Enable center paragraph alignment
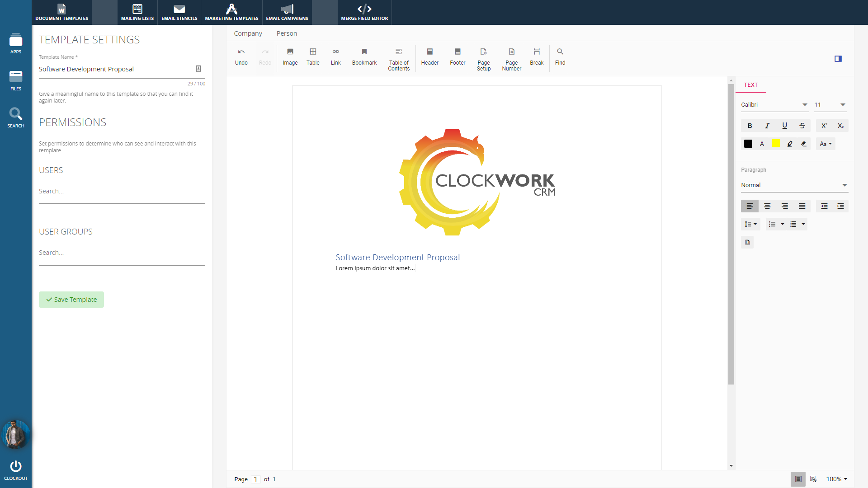The image size is (868, 488). (767, 206)
